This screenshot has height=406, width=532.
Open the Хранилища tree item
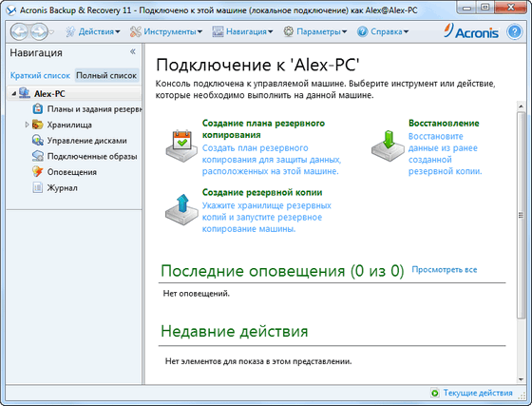(x=69, y=125)
